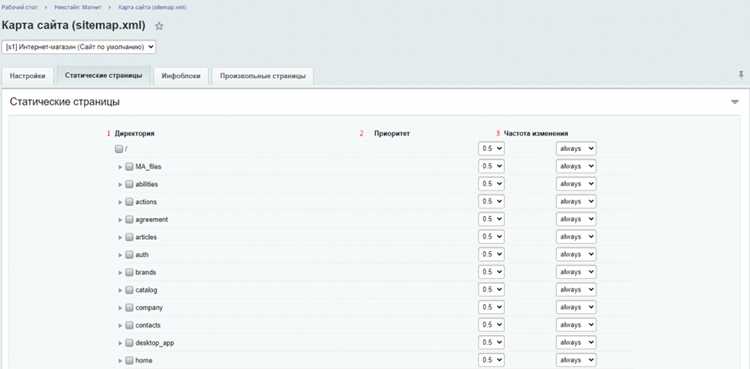Open always dropdown in desktop_app row

tap(576, 343)
